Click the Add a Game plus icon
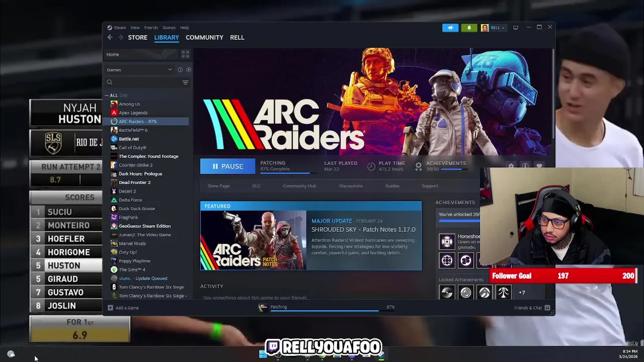This screenshot has height=362, width=644. pyautogui.click(x=110, y=308)
